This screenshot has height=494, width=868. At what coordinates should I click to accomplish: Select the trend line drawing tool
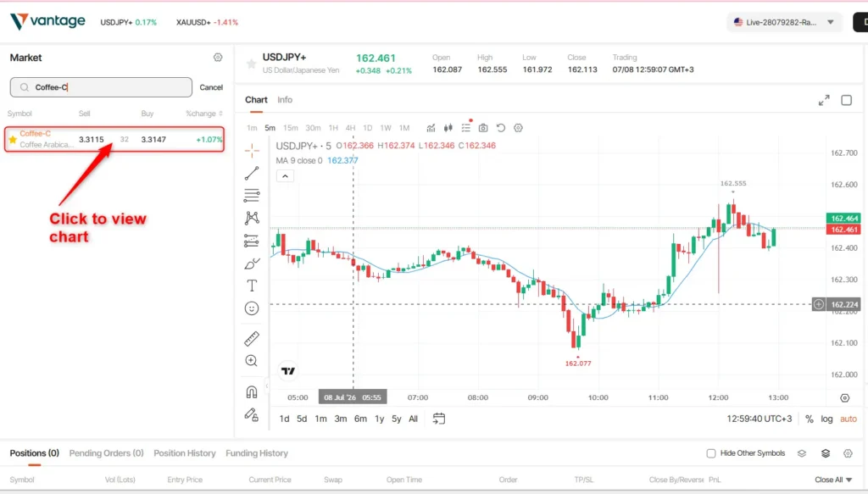pos(252,173)
